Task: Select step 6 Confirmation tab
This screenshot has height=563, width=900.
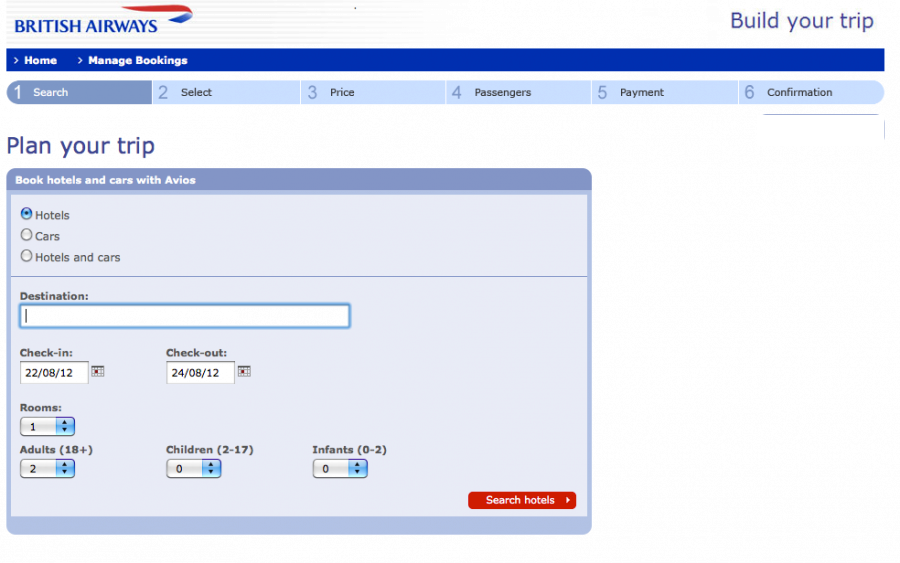Action: click(811, 92)
